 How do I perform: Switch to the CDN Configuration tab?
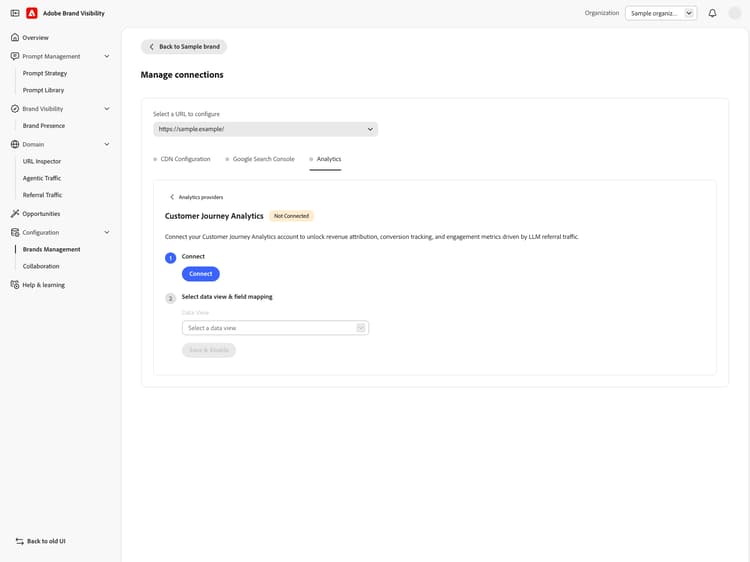tap(182, 159)
